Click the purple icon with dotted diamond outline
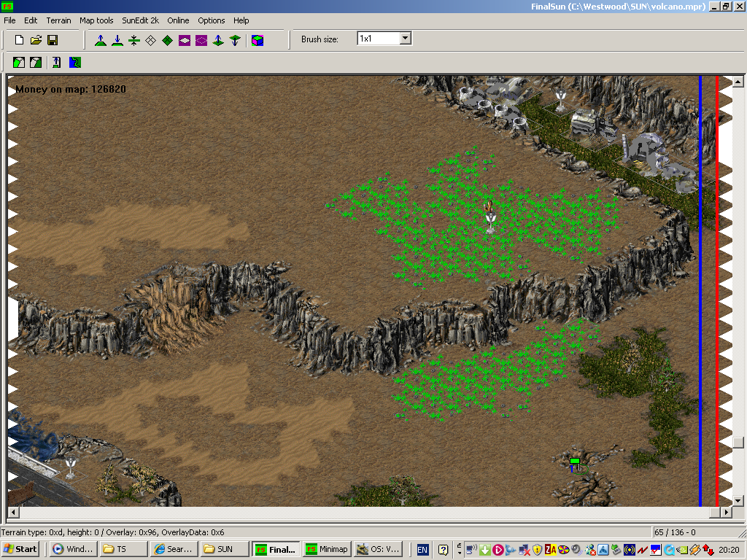 (201, 41)
